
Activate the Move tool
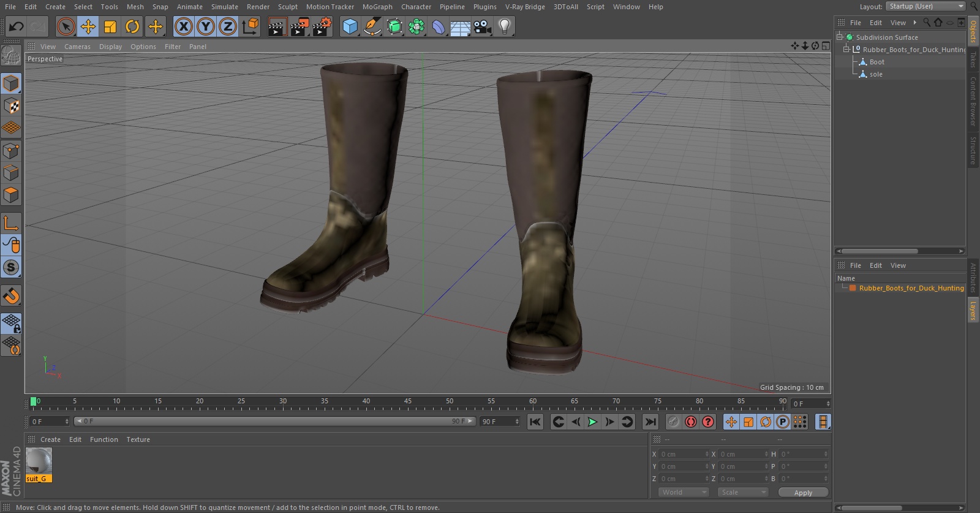tap(88, 26)
